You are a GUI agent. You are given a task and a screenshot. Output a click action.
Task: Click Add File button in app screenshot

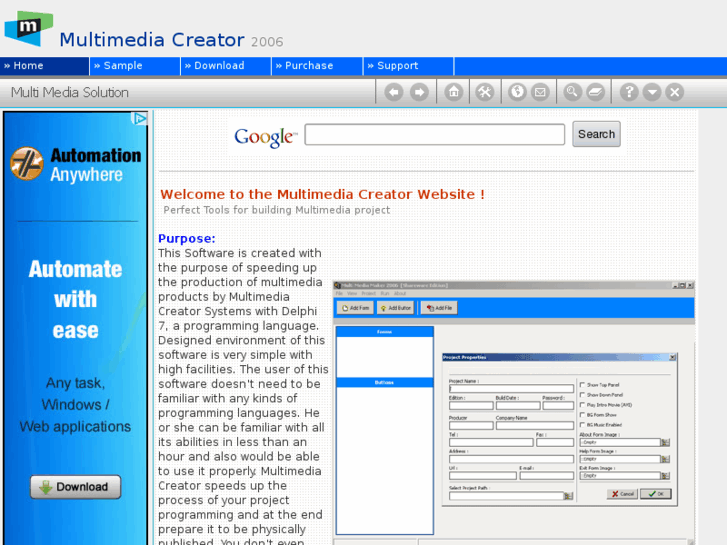(x=439, y=308)
